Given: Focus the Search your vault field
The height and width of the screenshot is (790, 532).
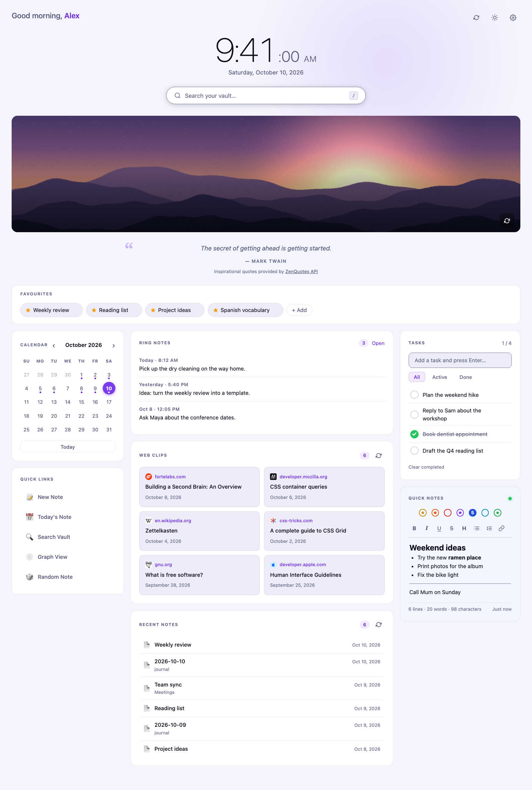Looking at the screenshot, I should pos(266,96).
